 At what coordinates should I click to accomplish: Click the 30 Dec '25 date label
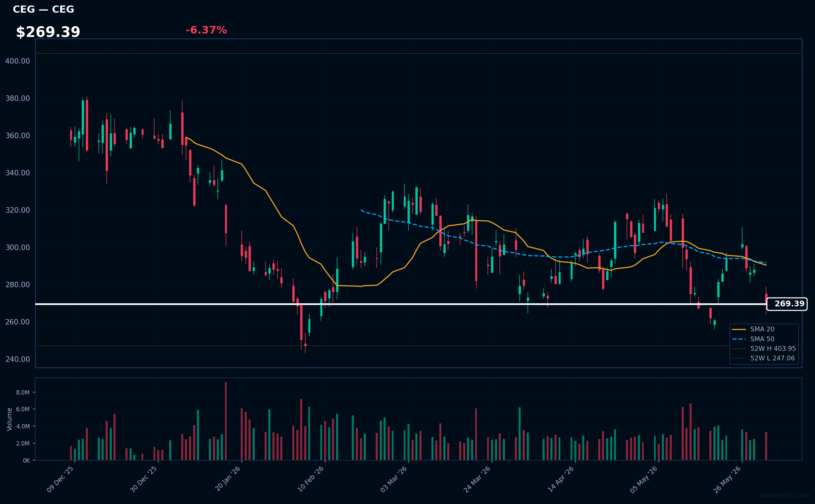(144, 479)
